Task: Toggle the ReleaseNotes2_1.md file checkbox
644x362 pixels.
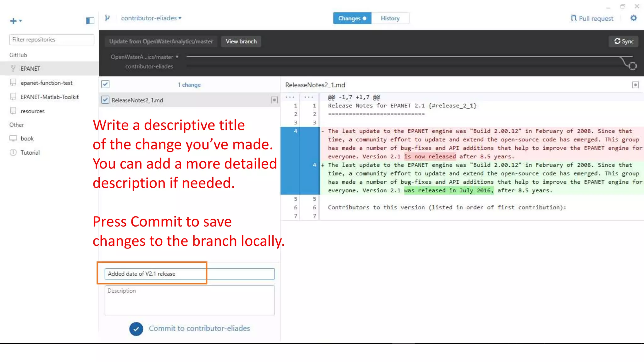Action: (x=105, y=100)
